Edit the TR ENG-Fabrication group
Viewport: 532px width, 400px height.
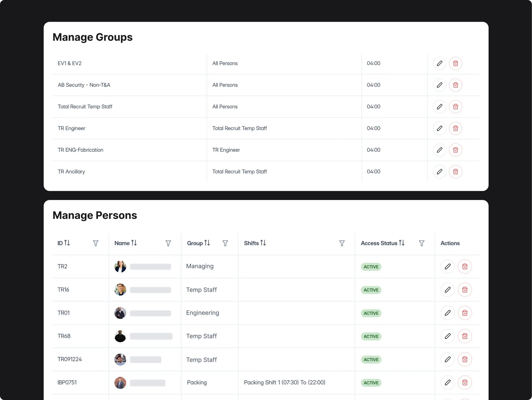point(439,150)
